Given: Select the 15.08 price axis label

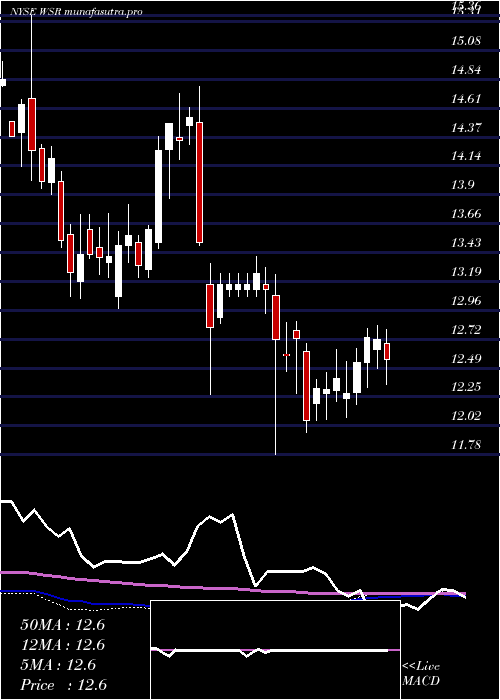Looking at the screenshot, I should pos(466,41).
